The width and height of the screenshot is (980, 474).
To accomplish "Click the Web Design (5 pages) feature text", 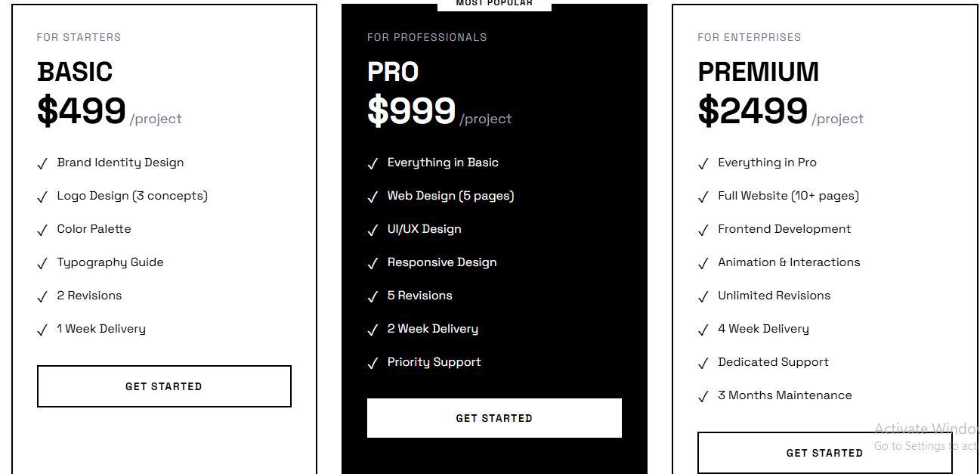I will click(450, 196).
